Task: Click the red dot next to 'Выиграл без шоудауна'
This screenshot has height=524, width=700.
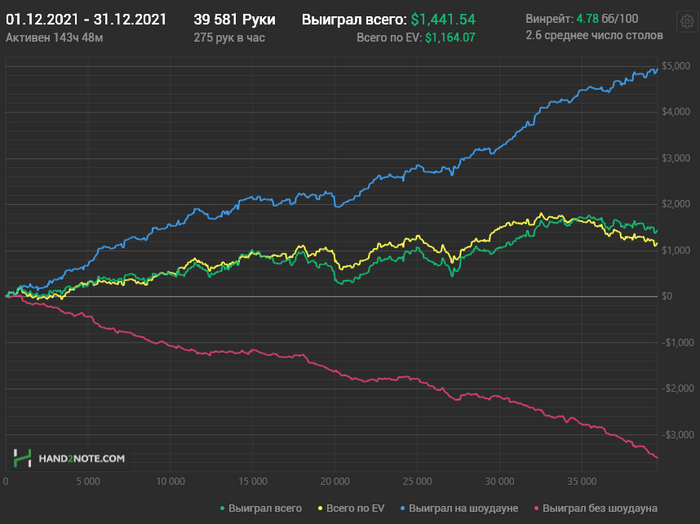Action: coord(537,508)
